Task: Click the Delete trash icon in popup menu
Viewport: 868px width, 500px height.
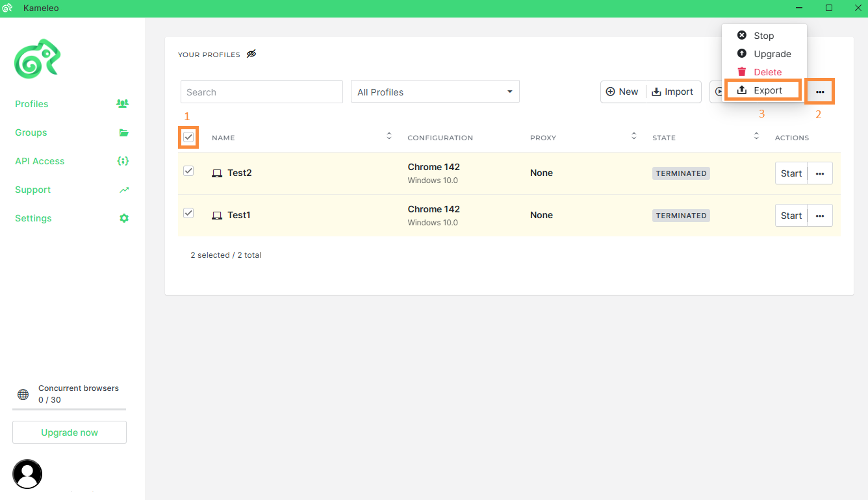Action: (x=742, y=71)
